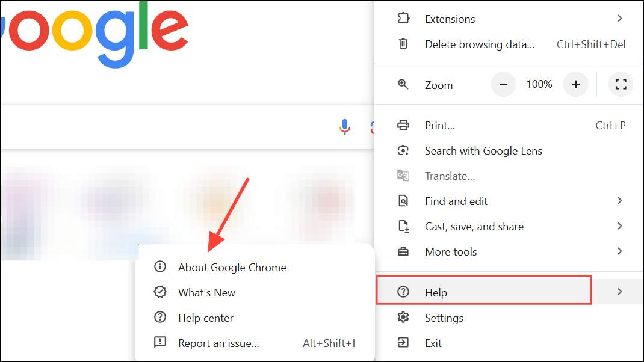Expand the More tools submenu arrow

[620, 251]
